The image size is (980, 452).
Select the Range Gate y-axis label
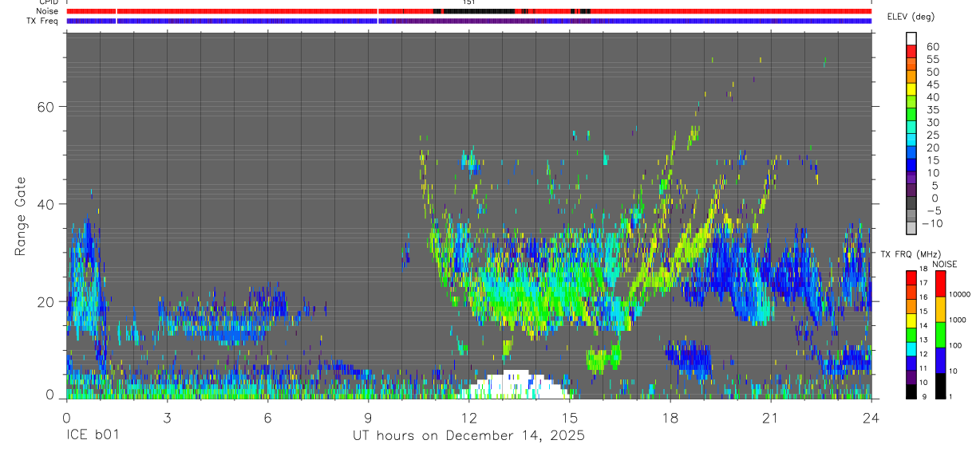click(x=22, y=215)
